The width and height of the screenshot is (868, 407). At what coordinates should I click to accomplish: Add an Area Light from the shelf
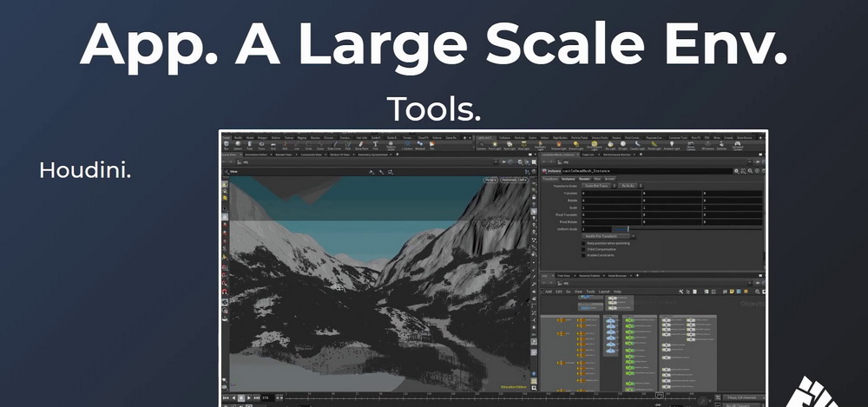[523, 146]
